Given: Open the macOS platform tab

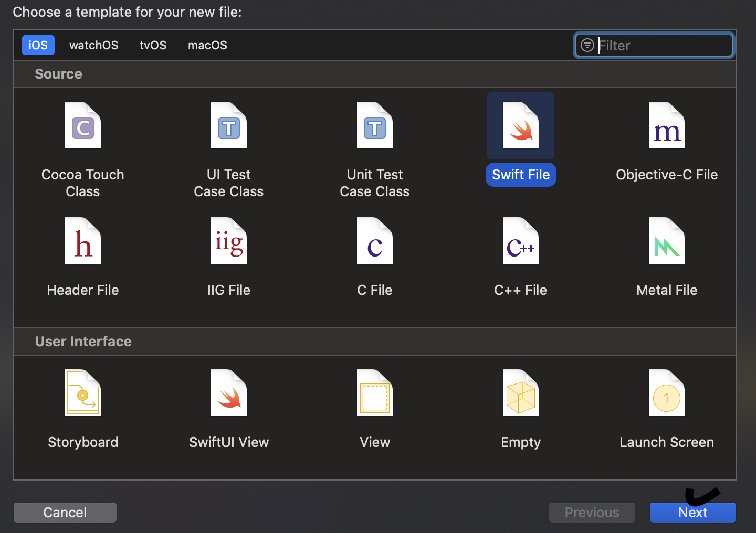Looking at the screenshot, I should (207, 45).
